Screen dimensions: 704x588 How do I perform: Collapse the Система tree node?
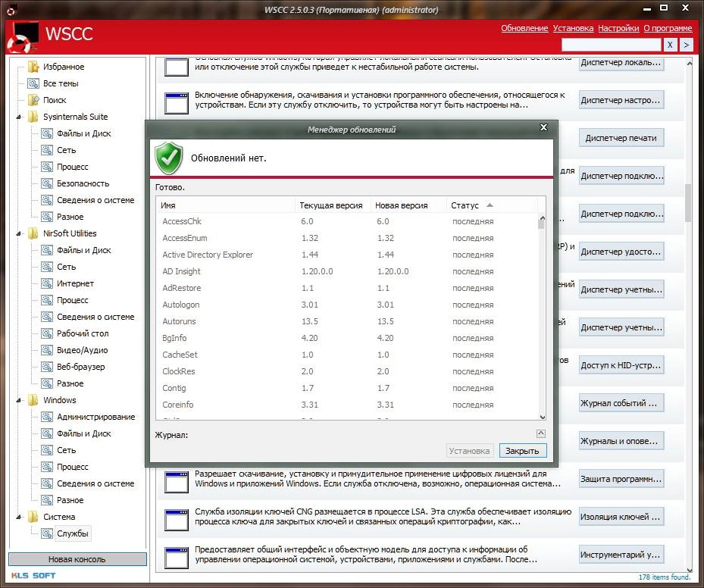pos(18,517)
